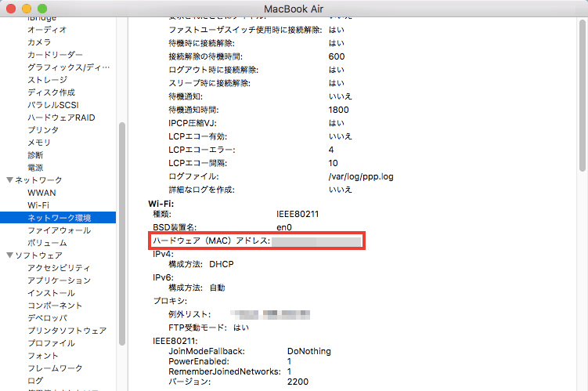The width and height of the screenshot is (588, 391).
Task: Select オーディオ in the sidebar
Action: click(47, 30)
